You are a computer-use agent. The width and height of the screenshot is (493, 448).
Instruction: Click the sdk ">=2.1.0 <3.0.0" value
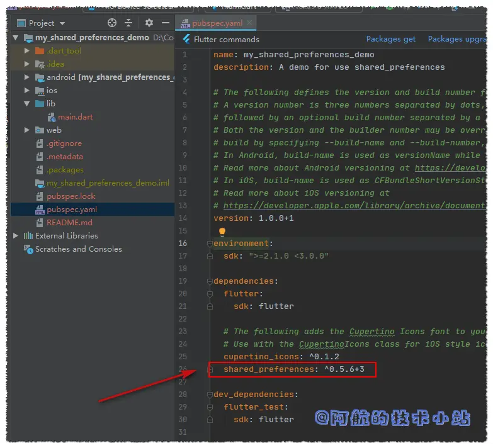click(288, 255)
